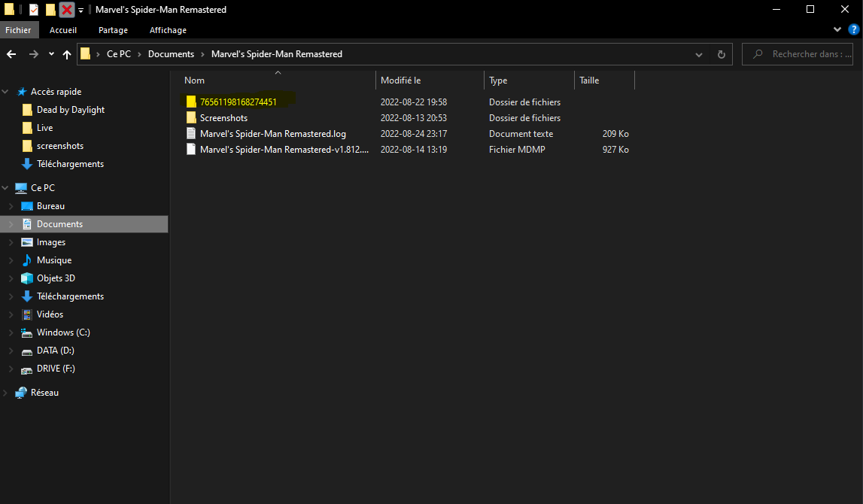863x504 pixels.
Task: Expand the Bureau tree node
Action: pyautogui.click(x=11, y=206)
